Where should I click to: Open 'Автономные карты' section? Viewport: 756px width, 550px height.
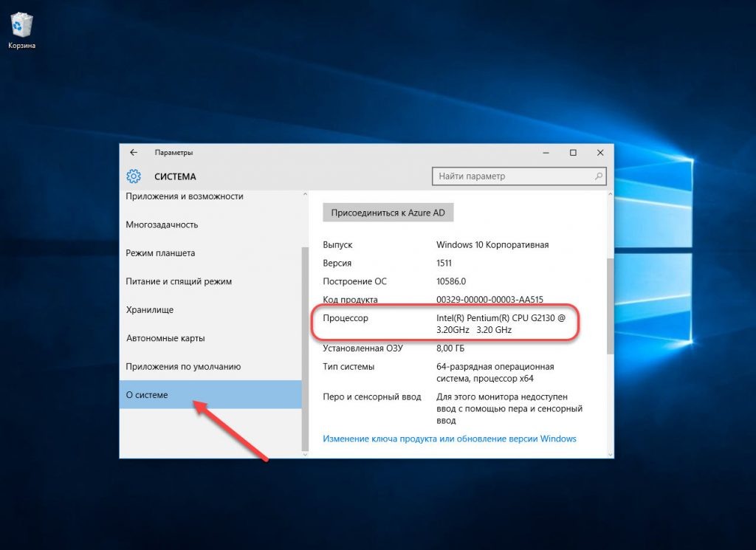[x=165, y=338]
